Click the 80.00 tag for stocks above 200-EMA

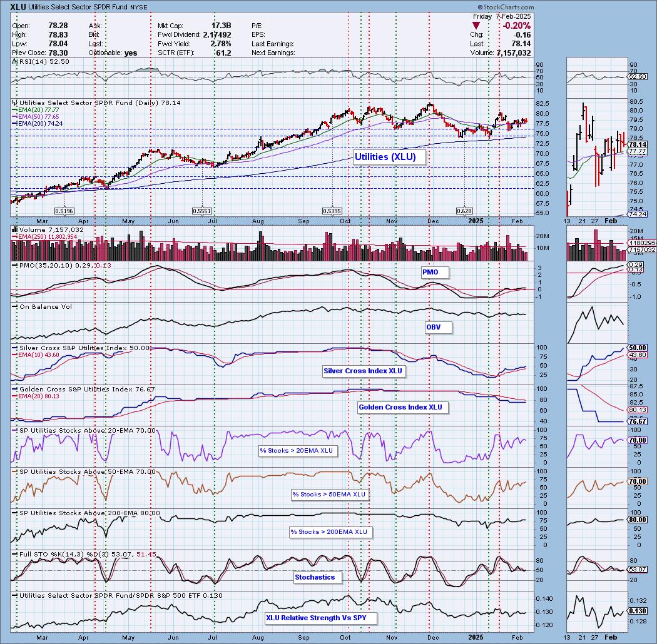coord(638,520)
